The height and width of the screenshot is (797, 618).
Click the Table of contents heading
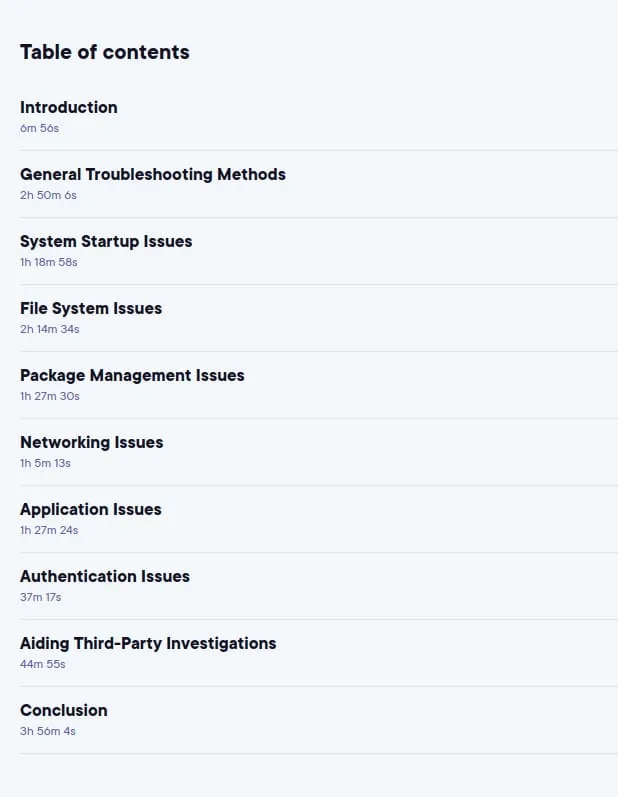(105, 52)
